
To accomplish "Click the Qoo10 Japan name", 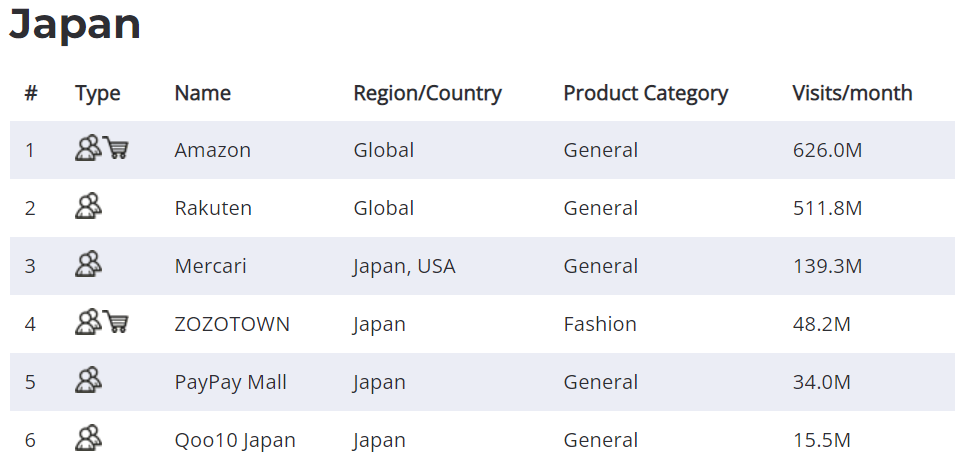I will pyautogui.click(x=235, y=440).
